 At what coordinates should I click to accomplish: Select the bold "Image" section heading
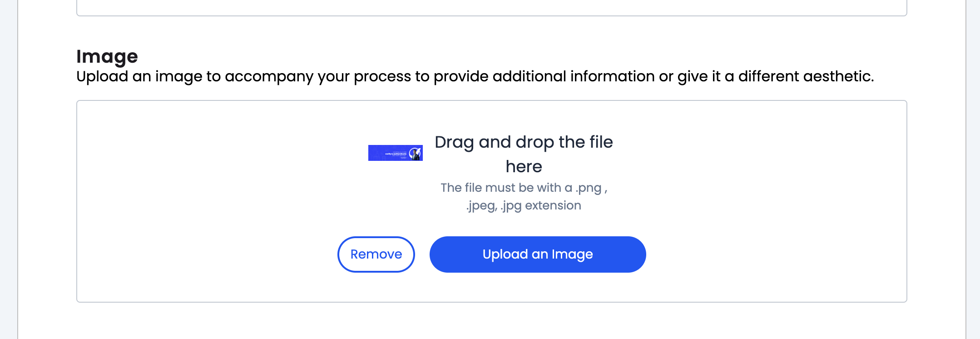point(107,56)
